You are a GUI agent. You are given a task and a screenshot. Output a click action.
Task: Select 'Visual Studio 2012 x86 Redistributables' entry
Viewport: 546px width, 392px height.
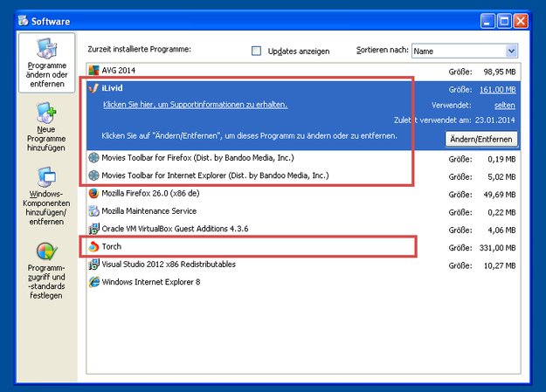[x=169, y=265]
